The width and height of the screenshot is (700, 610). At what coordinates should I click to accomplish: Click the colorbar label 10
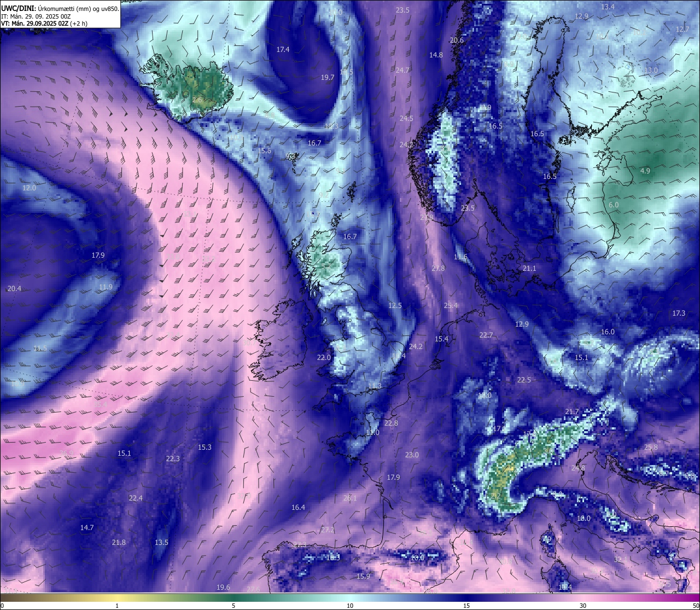click(350, 606)
